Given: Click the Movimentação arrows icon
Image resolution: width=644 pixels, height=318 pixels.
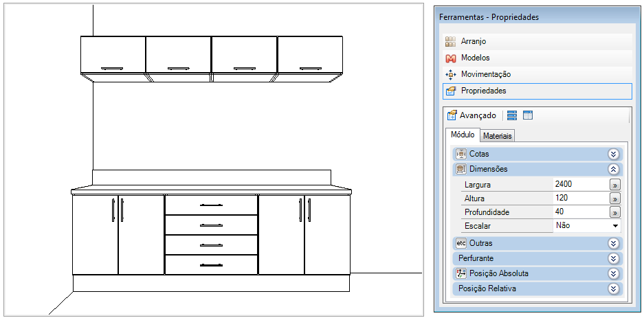Looking at the screenshot, I should click(451, 75).
